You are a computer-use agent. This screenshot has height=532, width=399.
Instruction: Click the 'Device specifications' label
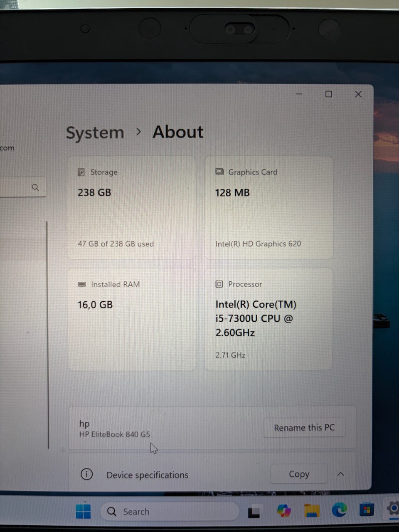pyautogui.click(x=148, y=475)
